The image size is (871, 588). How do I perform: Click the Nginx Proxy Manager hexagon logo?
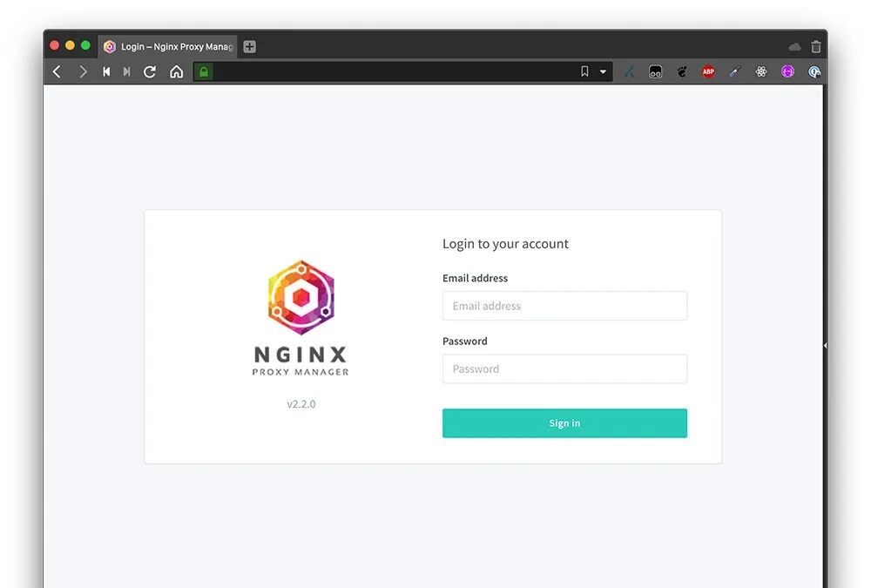click(301, 297)
